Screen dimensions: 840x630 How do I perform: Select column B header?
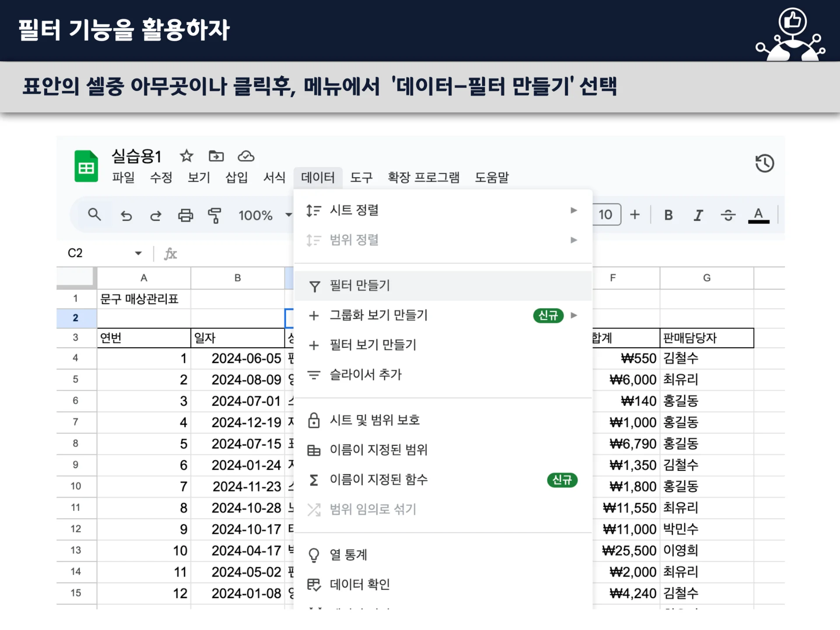tap(238, 278)
